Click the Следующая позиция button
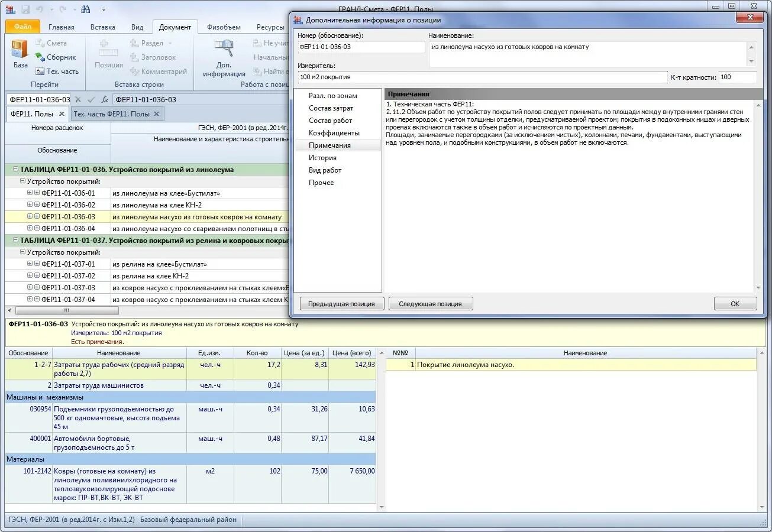772x532 pixels. tap(431, 304)
